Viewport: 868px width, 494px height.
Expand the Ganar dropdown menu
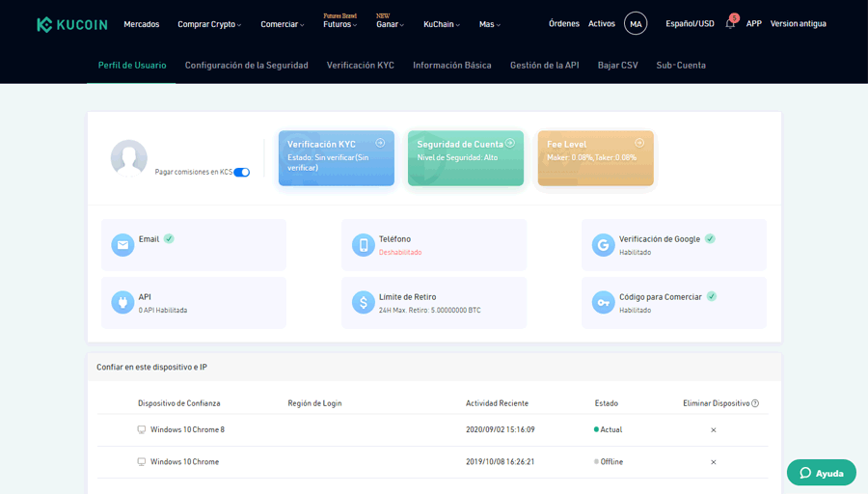[x=391, y=24]
